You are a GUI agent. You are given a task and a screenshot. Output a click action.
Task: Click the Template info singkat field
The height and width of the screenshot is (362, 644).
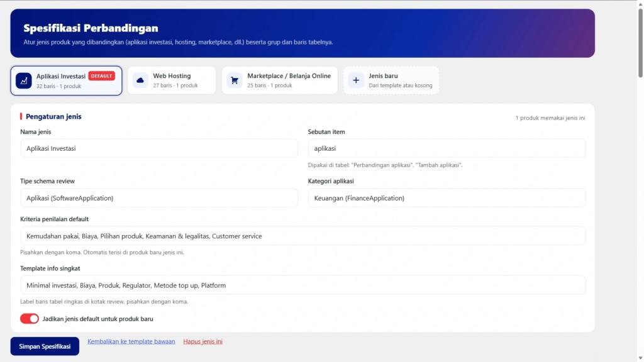[303, 285]
